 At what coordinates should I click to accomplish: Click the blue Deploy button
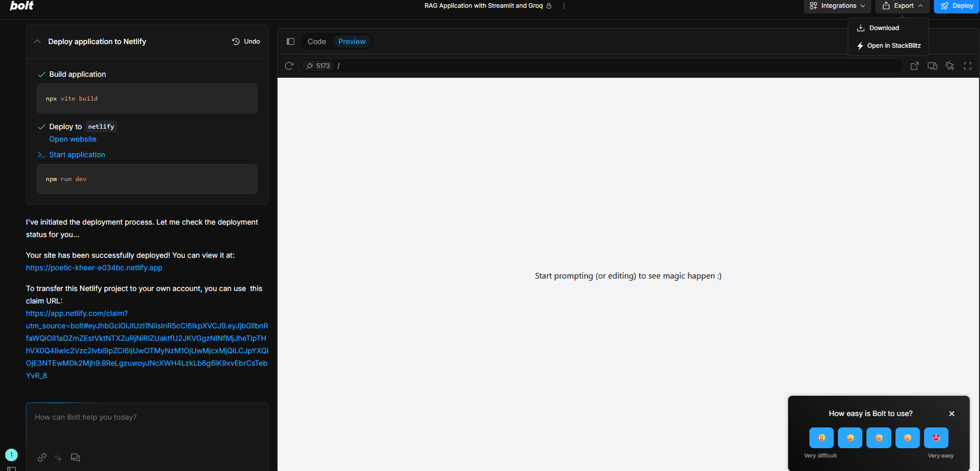957,6
